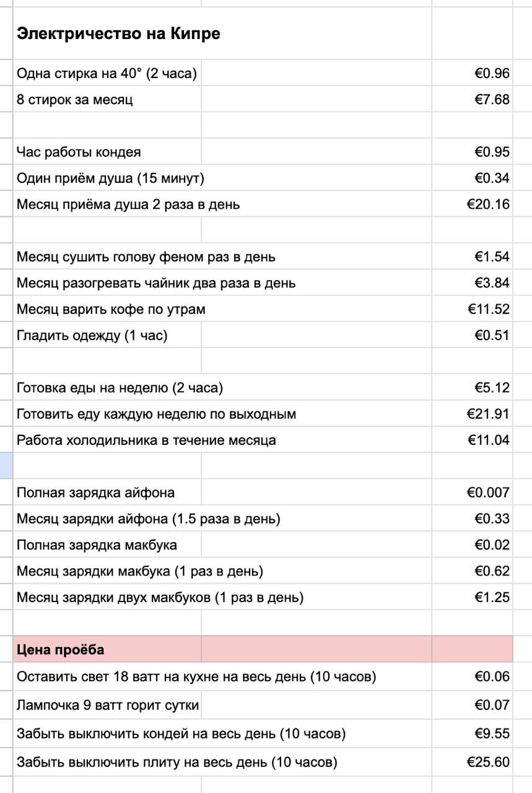The width and height of the screenshot is (532, 793).
Task: Click the cell "Месяц приёма душа 2 раза в день"
Action: [128, 204]
